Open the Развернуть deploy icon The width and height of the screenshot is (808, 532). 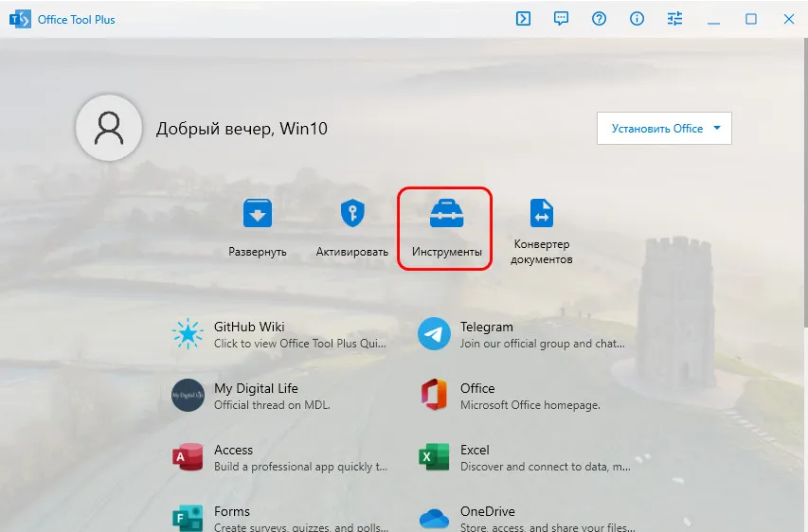pyautogui.click(x=258, y=213)
